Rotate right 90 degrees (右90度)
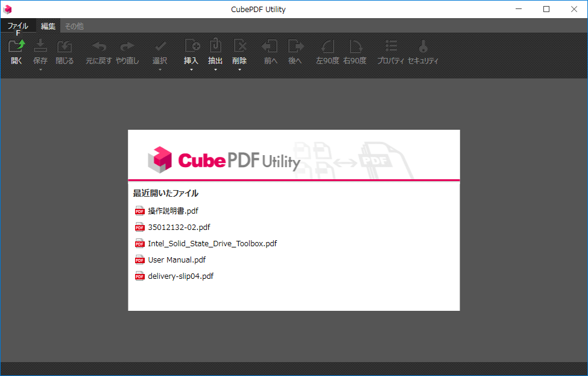The image size is (588, 376). [355, 46]
